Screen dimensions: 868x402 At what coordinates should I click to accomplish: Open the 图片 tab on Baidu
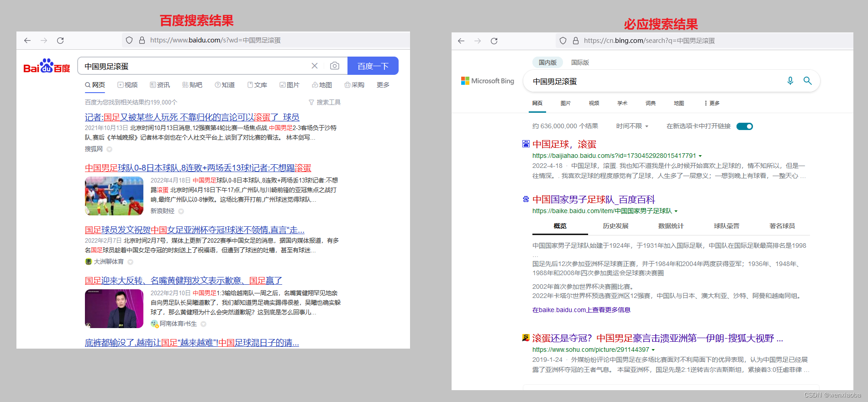pyautogui.click(x=289, y=85)
